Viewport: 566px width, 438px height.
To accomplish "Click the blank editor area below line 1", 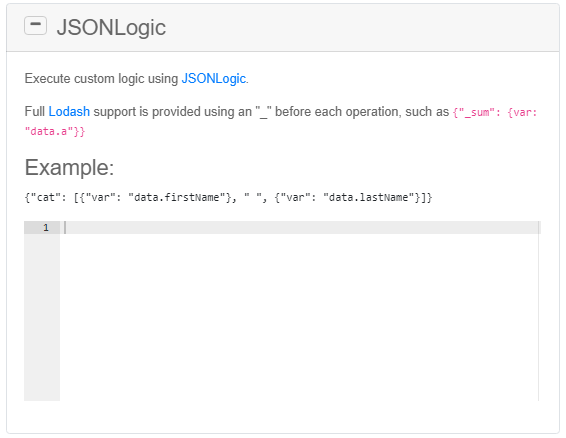I will click(299, 317).
